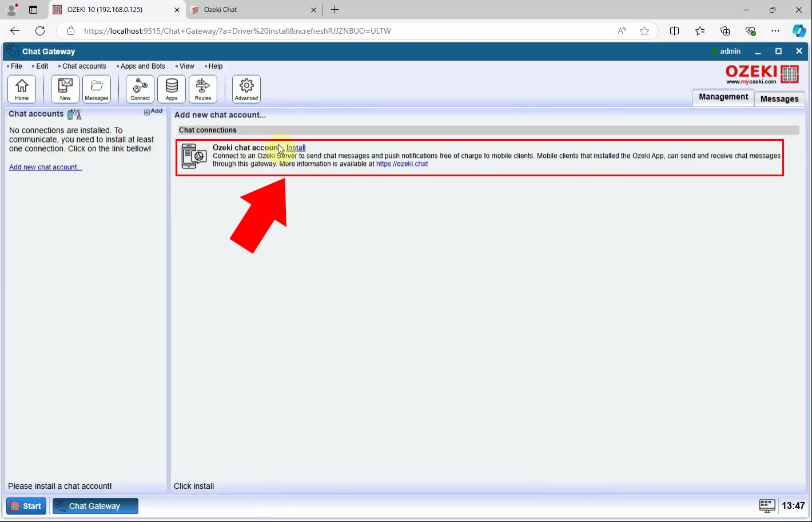This screenshot has width=812, height=522.
Task: Open the Copilot icon in browser
Action: pyautogui.click(x=799, y=31)
